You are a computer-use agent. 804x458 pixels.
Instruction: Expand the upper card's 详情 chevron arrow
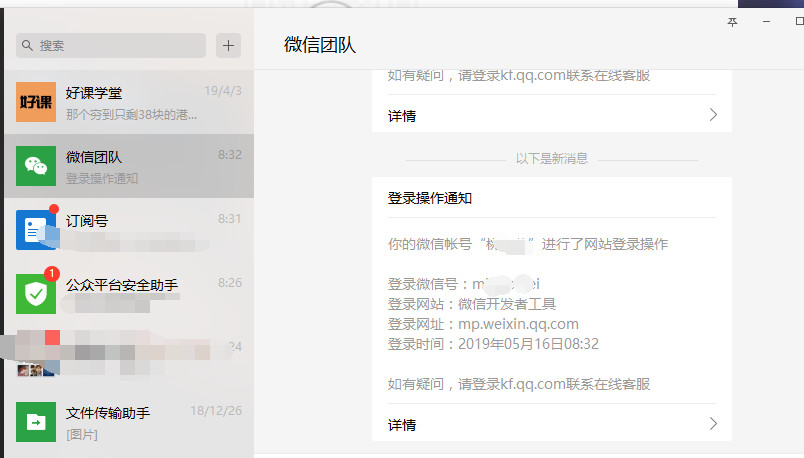(713, 114)
